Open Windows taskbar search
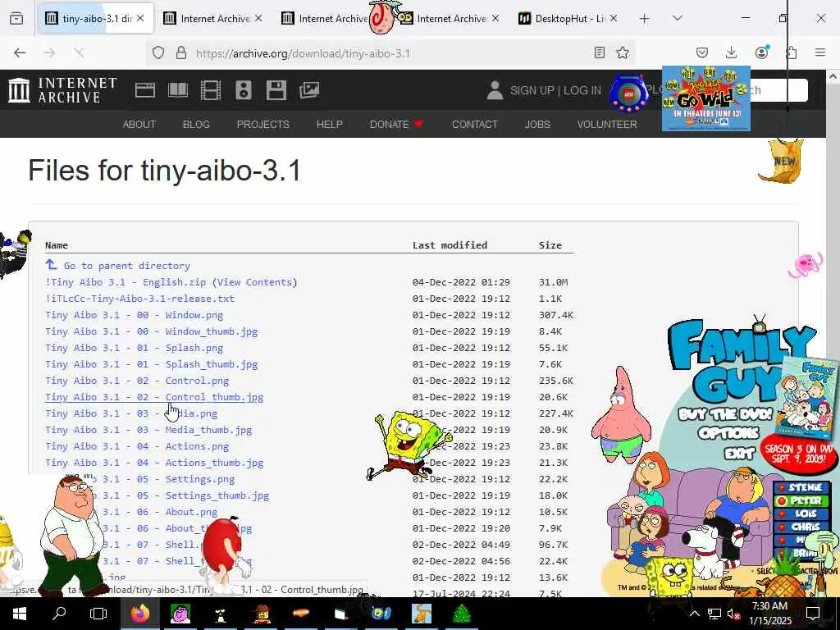 pyautogui.click(x=59, y=614)
